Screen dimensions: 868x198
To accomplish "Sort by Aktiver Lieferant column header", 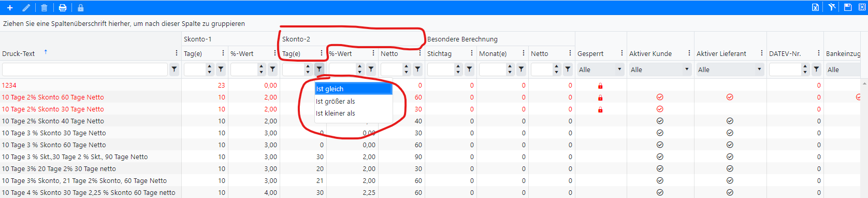I will click(721, 54).
